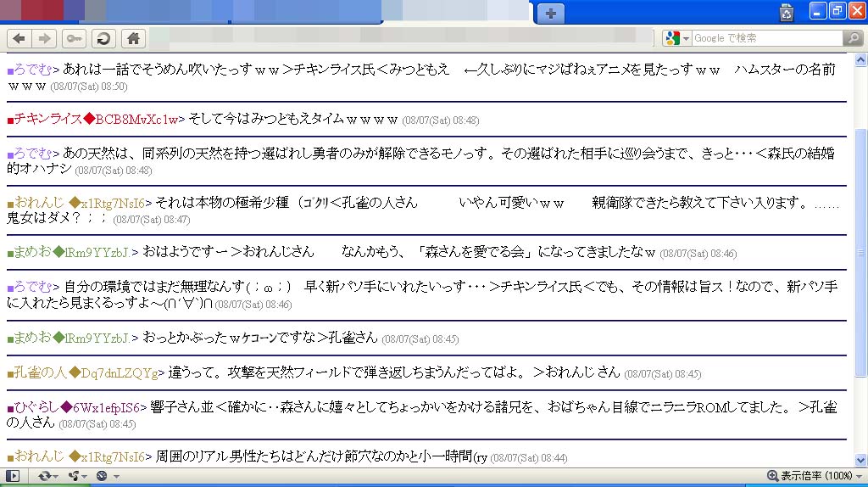Image resolution: width=868 pixels, height=487 pixels.
Task: Click the text 周囲のリアル男性たちはどんだけ節穴なのかと小一時間(ry
Action: click(321, 456)
